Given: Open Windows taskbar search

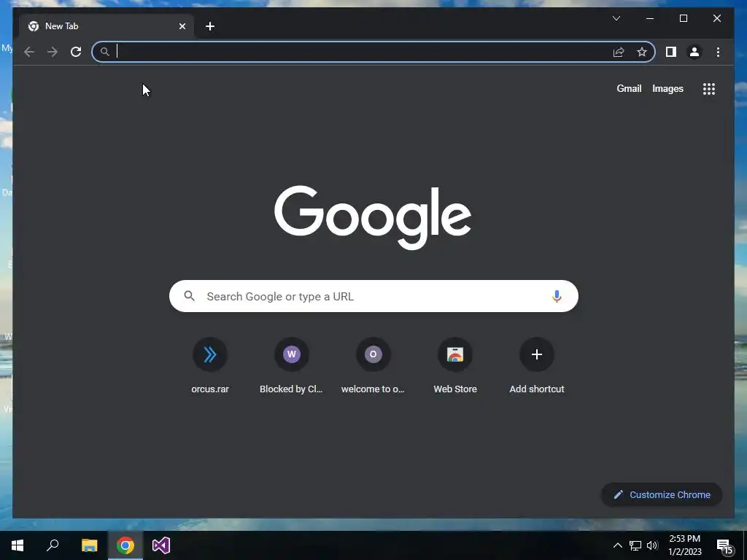Looking at the screenshot, I should pyautogui.click(x=53, y=545).
